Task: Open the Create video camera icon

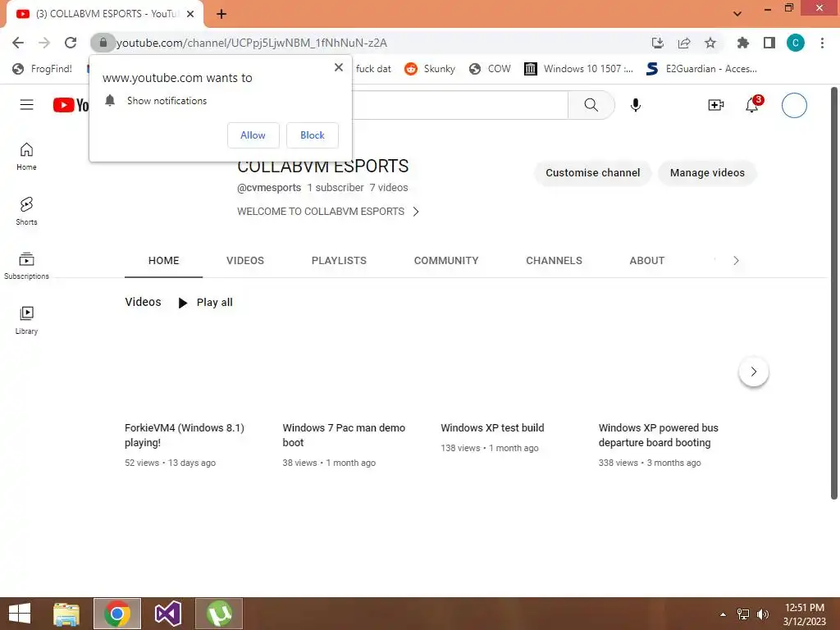Action: [x=715, y=105]
